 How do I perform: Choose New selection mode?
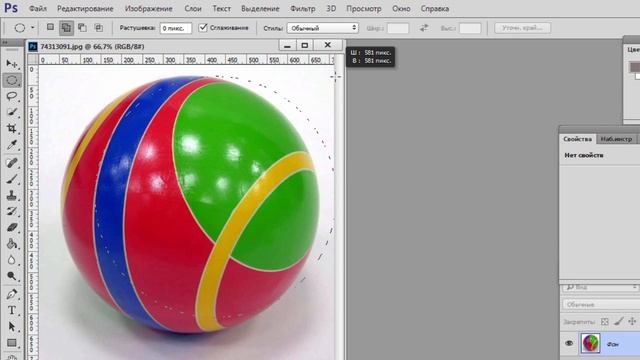click(x=50, y=27)
